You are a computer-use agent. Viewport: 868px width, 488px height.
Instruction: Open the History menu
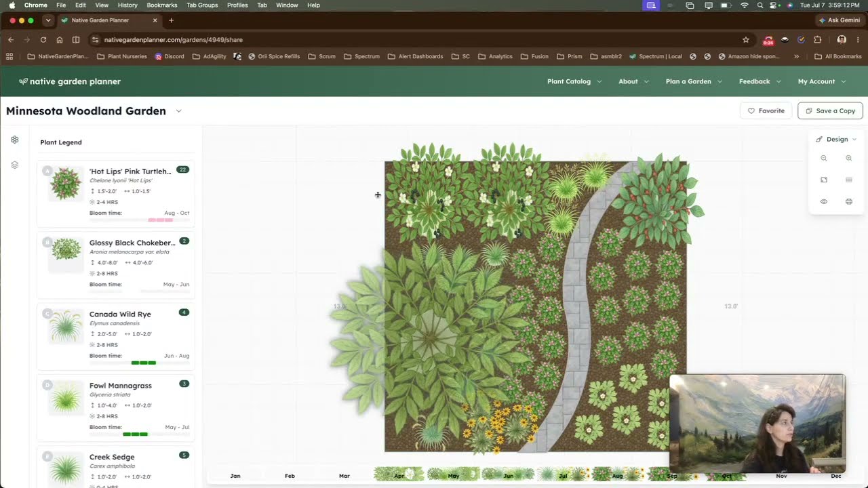pyautogui.click(x=127, y=5)
